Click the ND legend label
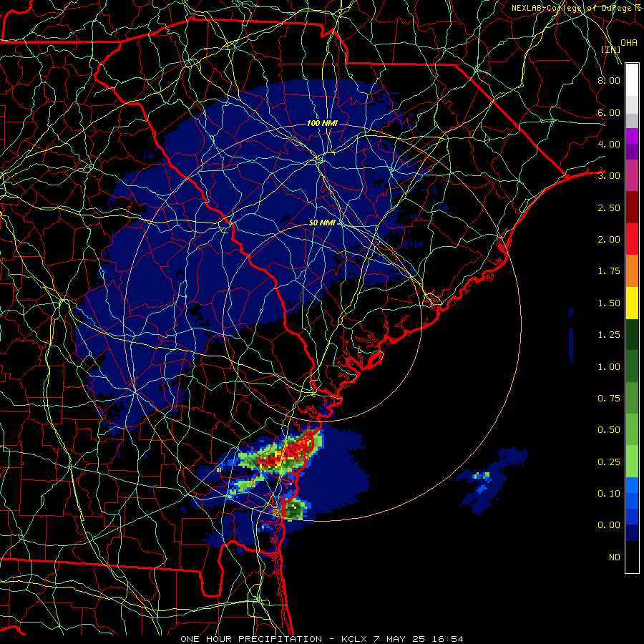The width and height of the screenshot is (644, 644). 615,557
